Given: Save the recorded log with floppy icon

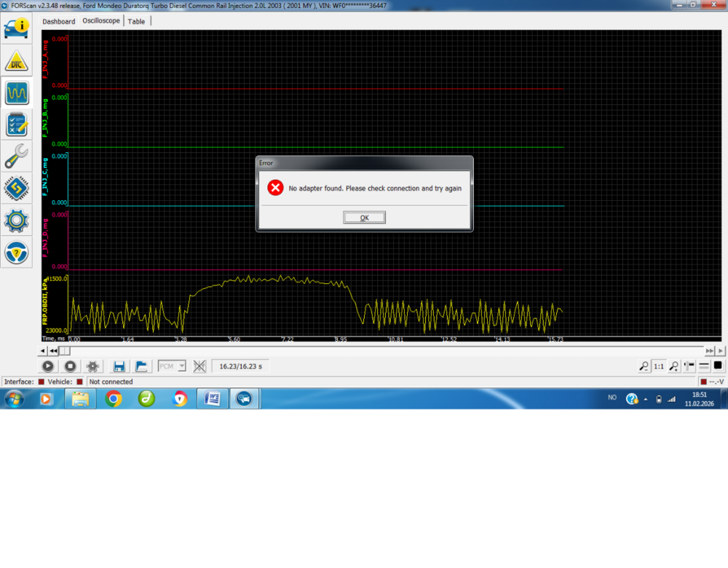Looking at the screenshot, I should click(x=119, y=366).
